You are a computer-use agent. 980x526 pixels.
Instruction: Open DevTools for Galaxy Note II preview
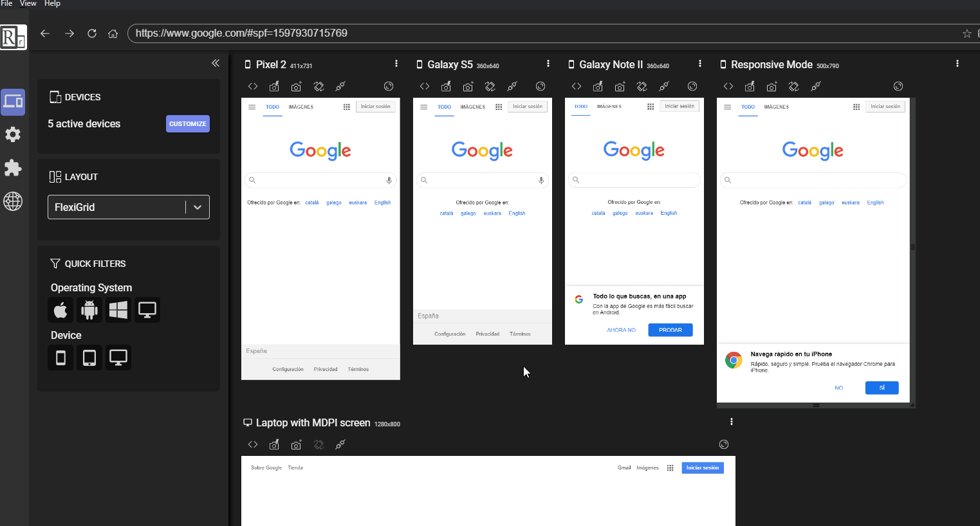coord(577,86)
